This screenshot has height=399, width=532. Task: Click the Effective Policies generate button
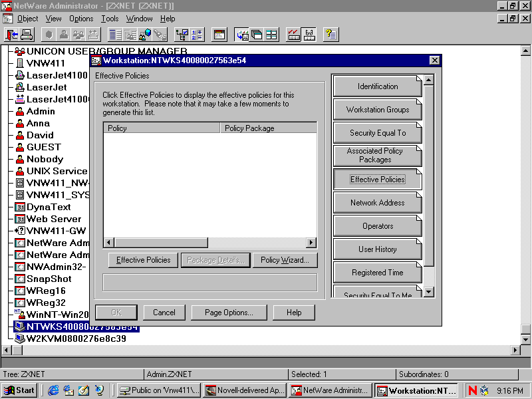(x=143, y=260)
